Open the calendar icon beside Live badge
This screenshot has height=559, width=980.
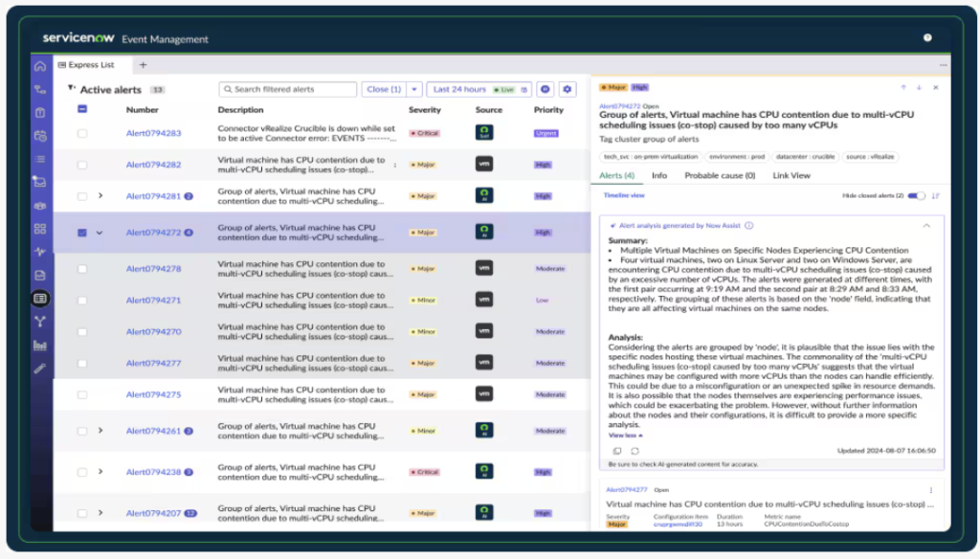(523, 89)
